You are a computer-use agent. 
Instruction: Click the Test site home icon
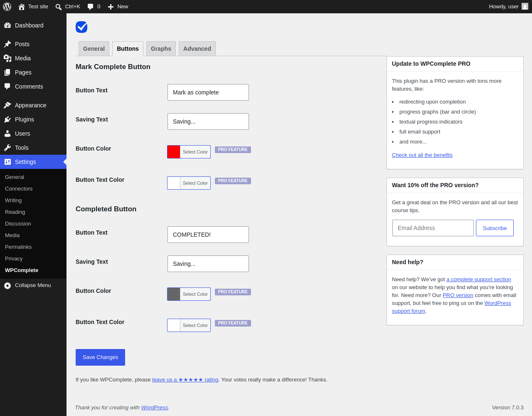pyautogui.click(x=22, y=7)
